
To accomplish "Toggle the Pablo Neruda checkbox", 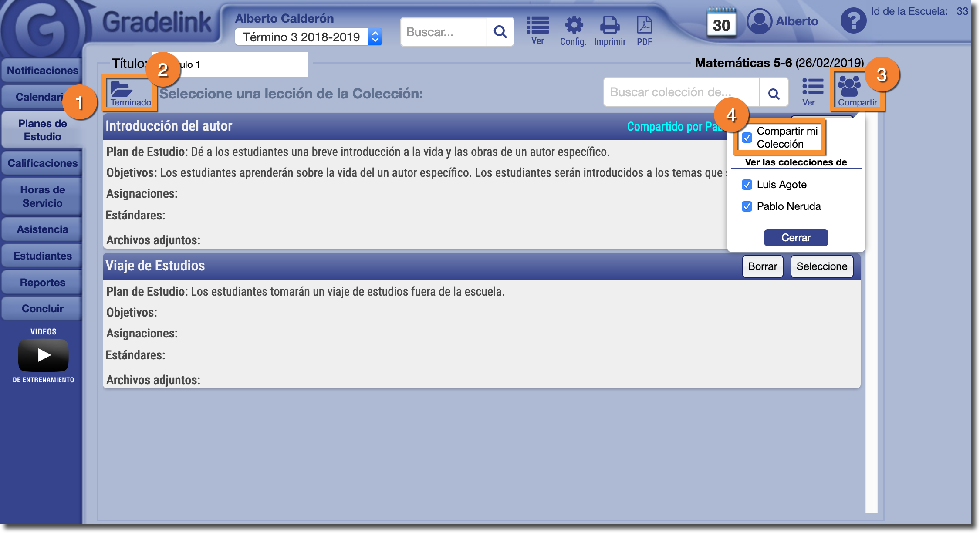I will (747, 206).
